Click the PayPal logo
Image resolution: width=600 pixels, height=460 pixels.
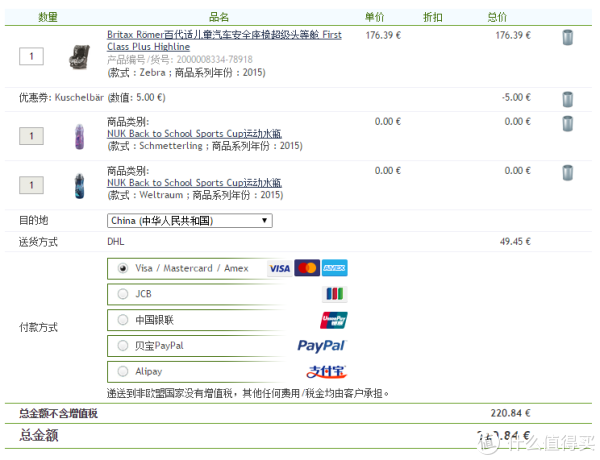321,346
